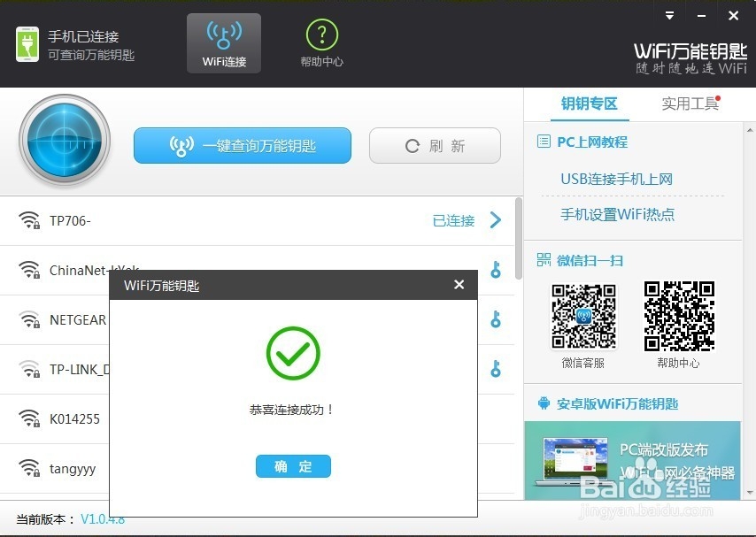Click the right panel scroll up arrow

point(749,130)
